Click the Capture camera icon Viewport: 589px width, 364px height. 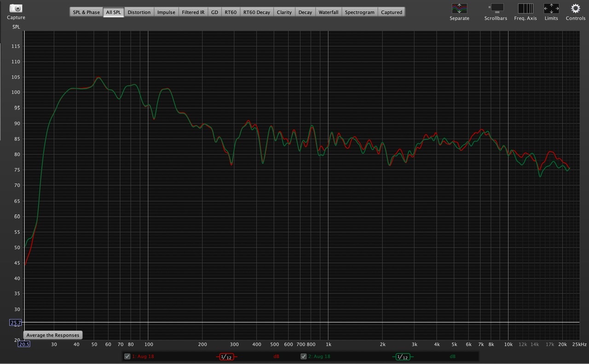[16, 9]
